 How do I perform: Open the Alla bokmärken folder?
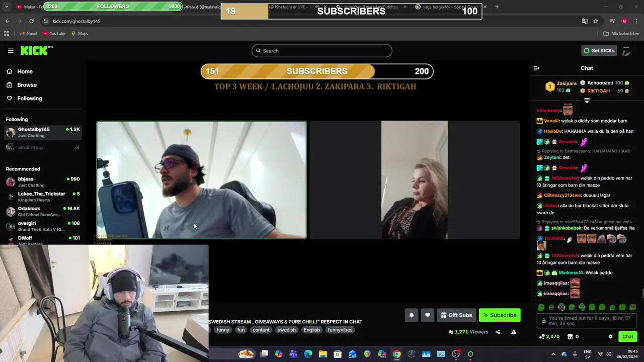(x=621, y=34)
